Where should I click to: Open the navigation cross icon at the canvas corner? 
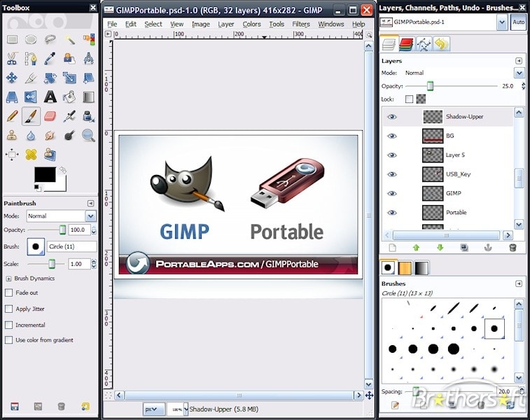369,395
